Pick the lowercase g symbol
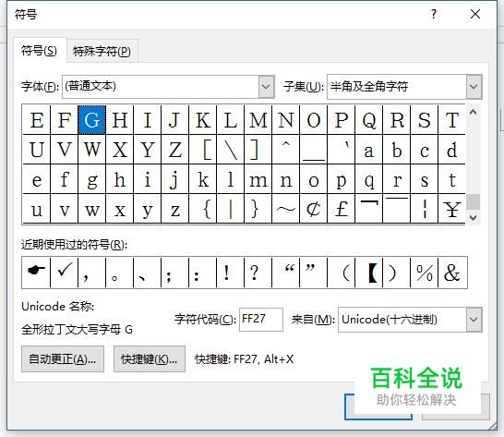This screenshot has height=437, width=504. point(91,179)
